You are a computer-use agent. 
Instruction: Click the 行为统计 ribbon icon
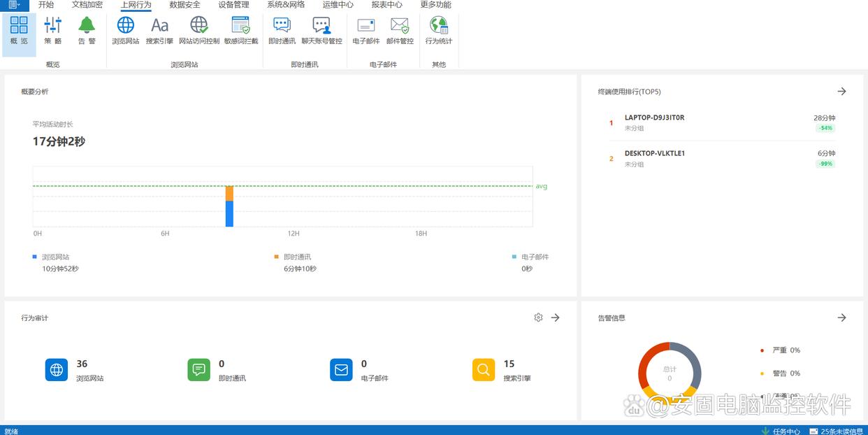click(439, 31)
